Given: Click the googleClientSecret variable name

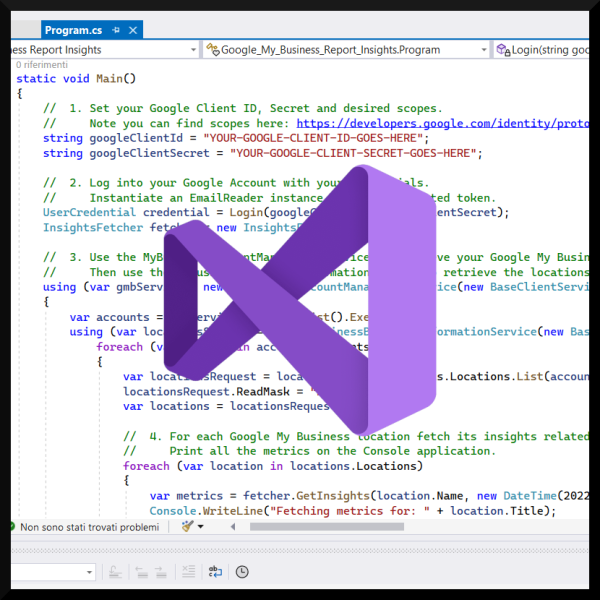Looking at the screenshot, I should (x=149, y=153).
